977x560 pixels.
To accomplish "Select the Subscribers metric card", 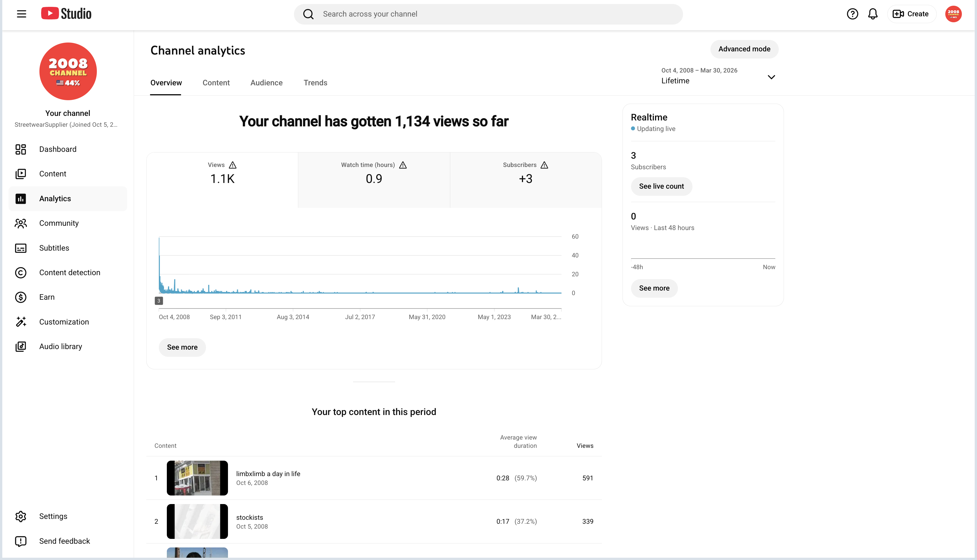I will [525, 180].
